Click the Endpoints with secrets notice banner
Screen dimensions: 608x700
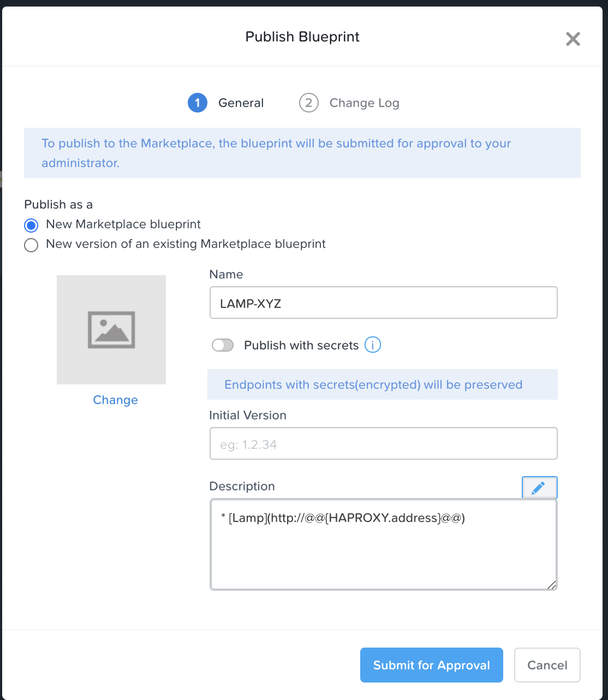[383, 384]
